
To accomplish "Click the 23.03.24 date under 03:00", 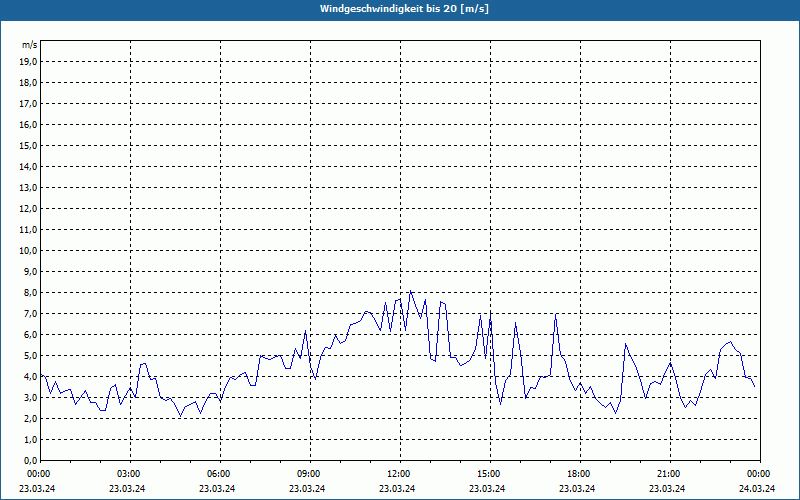I will (x=127, y=488).
